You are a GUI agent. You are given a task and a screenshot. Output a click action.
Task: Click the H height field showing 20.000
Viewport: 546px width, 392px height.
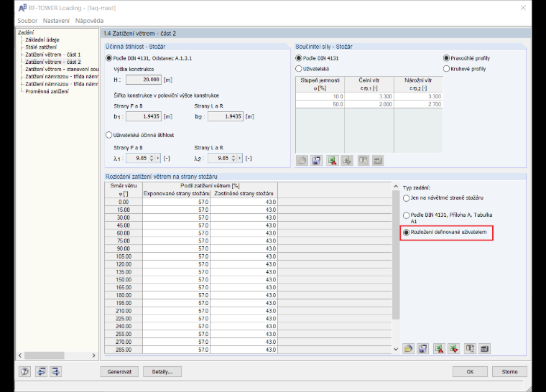coord(144,80)
